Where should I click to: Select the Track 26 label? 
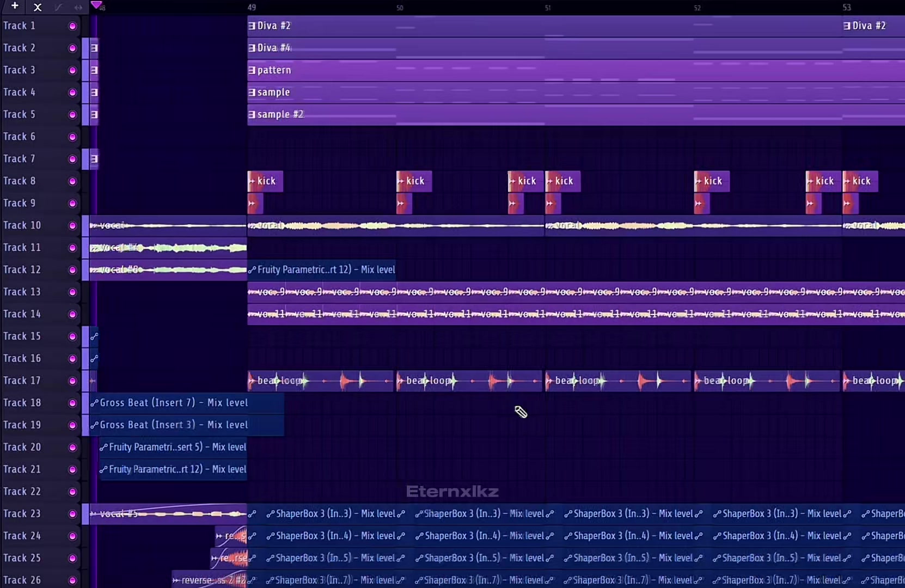22,580
